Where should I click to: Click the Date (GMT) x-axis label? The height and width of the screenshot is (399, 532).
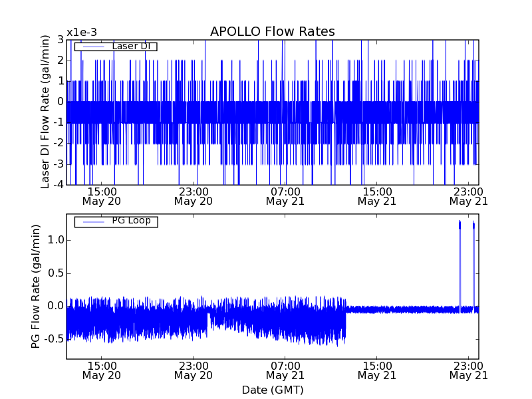(272, 390)
